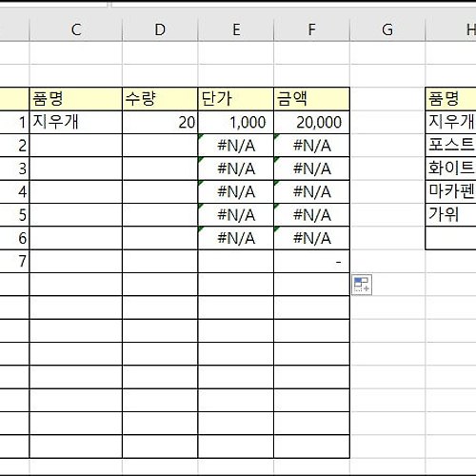Select the empty 품명 cell in row 2

(x=76, y=146)
